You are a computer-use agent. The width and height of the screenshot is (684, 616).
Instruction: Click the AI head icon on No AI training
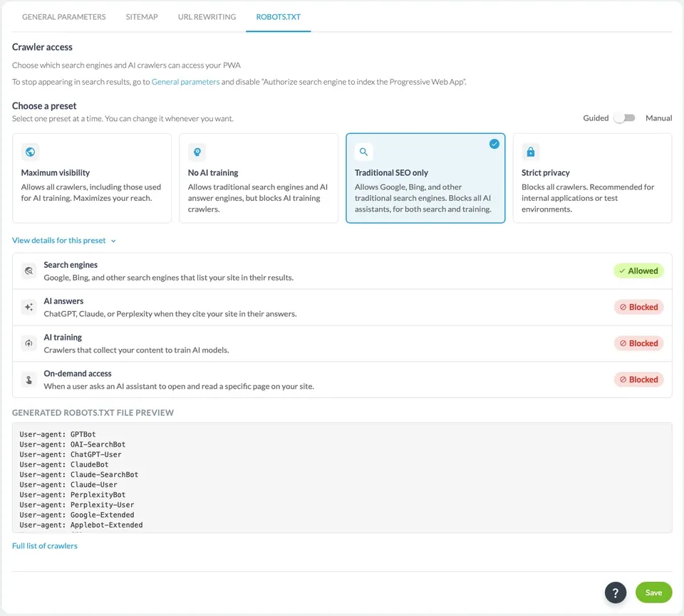(x=197, y=152)
